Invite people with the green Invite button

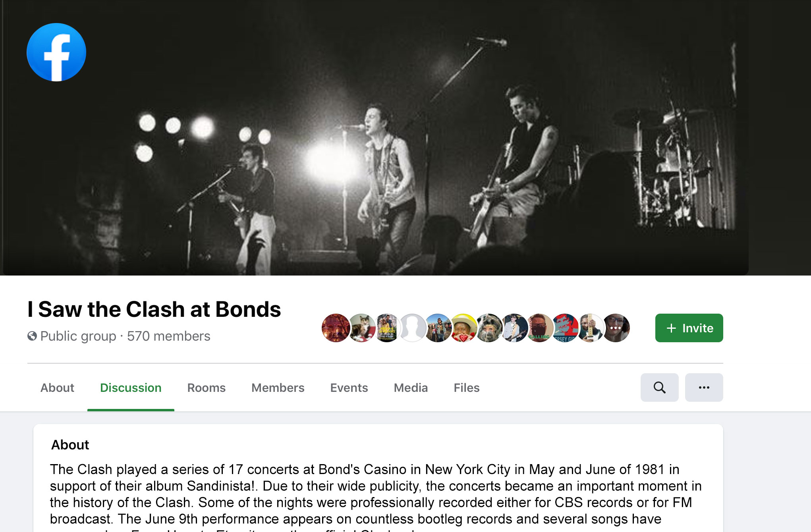tap(689, 328)
